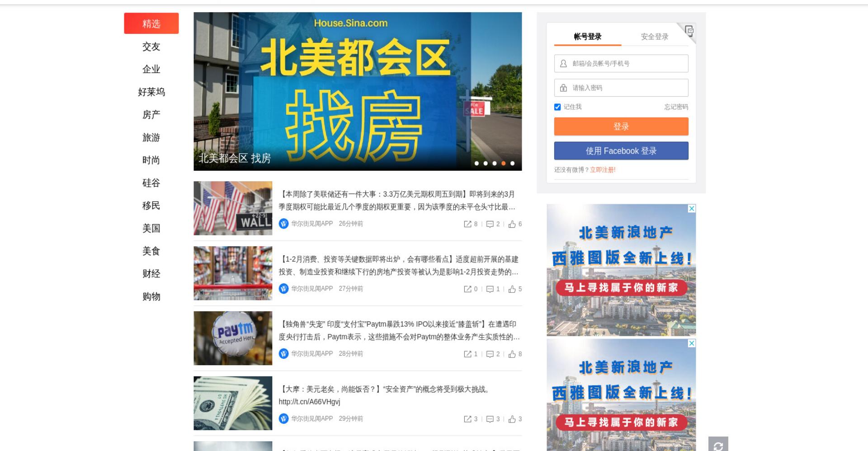Click 华尔街见闻APP avatar on 28分钟前 post
868x451 pixels.
click(x=283, y=354)
